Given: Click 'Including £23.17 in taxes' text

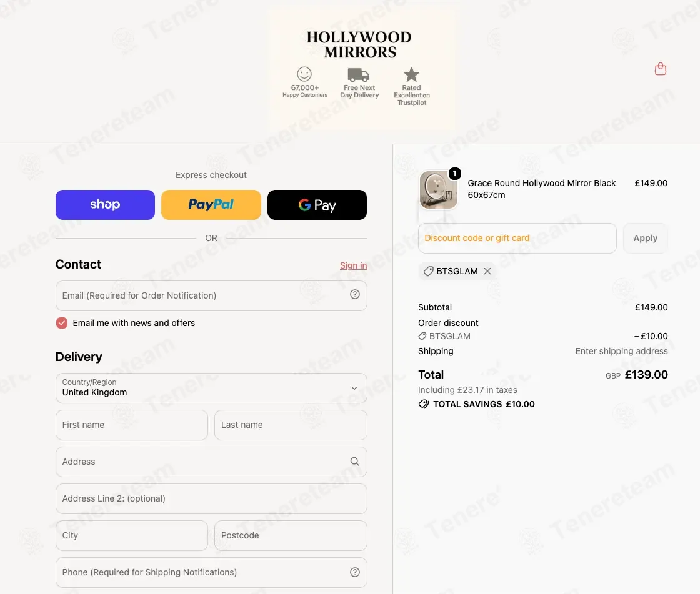Looking at the screenshot, I should click(x=467, y=390).
